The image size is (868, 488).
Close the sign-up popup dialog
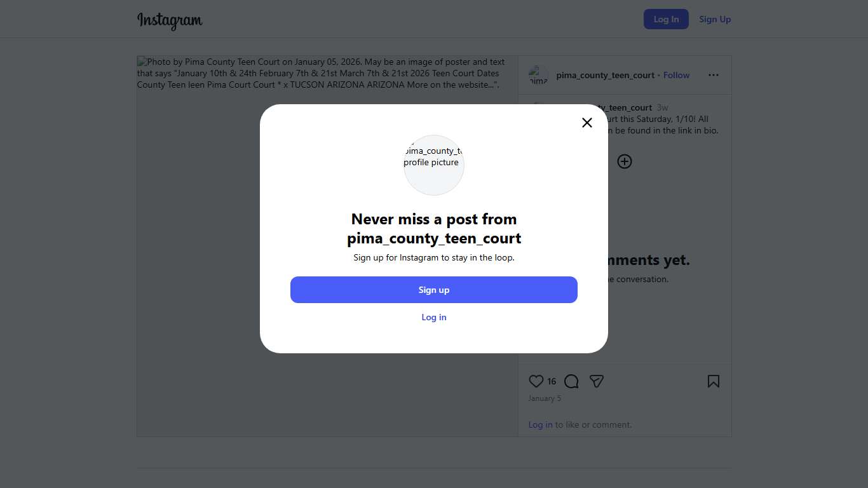(x=587, y=123)
